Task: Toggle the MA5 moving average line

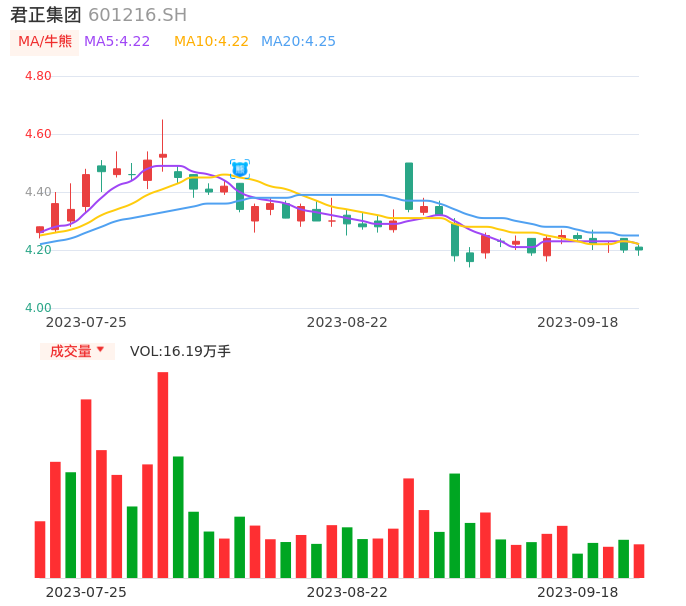Action: pyautogui.click(x=117, y=42)
